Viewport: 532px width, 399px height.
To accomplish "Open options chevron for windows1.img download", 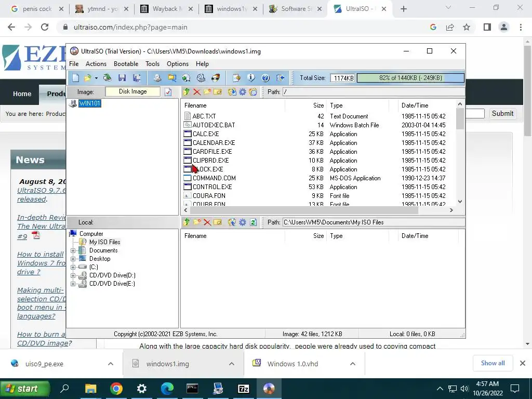I will click(231, 364).
